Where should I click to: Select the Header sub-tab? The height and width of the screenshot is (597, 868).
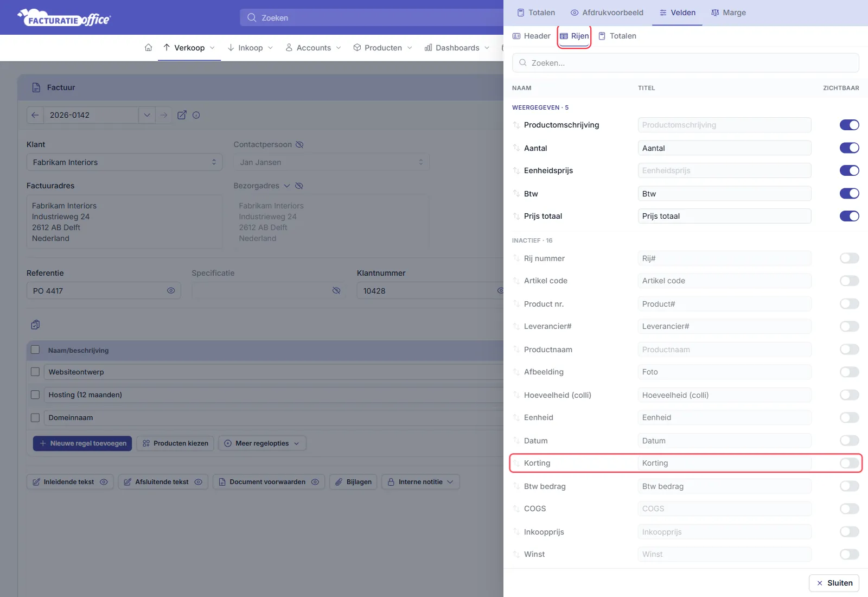point(532,36)
